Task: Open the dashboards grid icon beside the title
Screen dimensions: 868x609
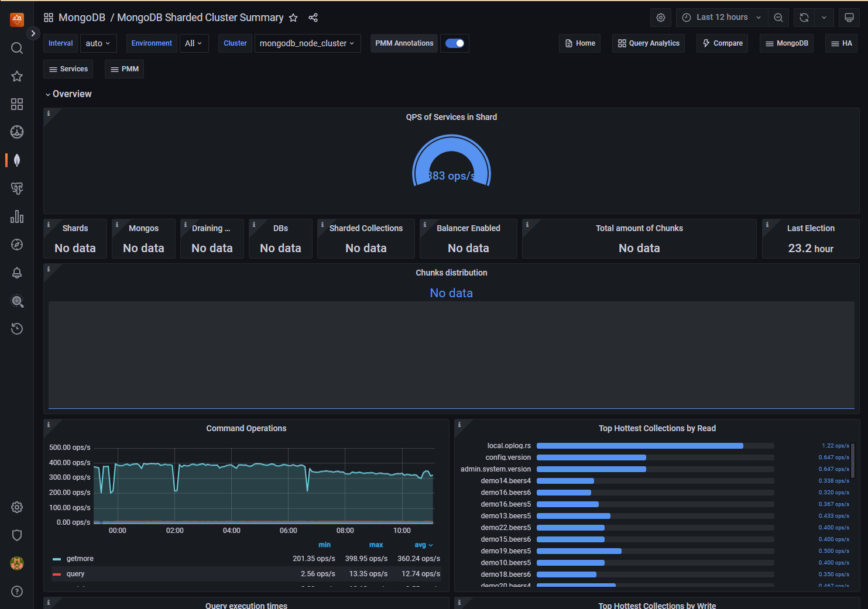Action: tap(49, 18)
